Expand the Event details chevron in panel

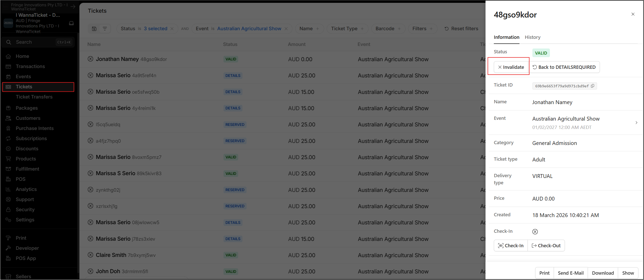pyautogui.click(x=636, y=123)
